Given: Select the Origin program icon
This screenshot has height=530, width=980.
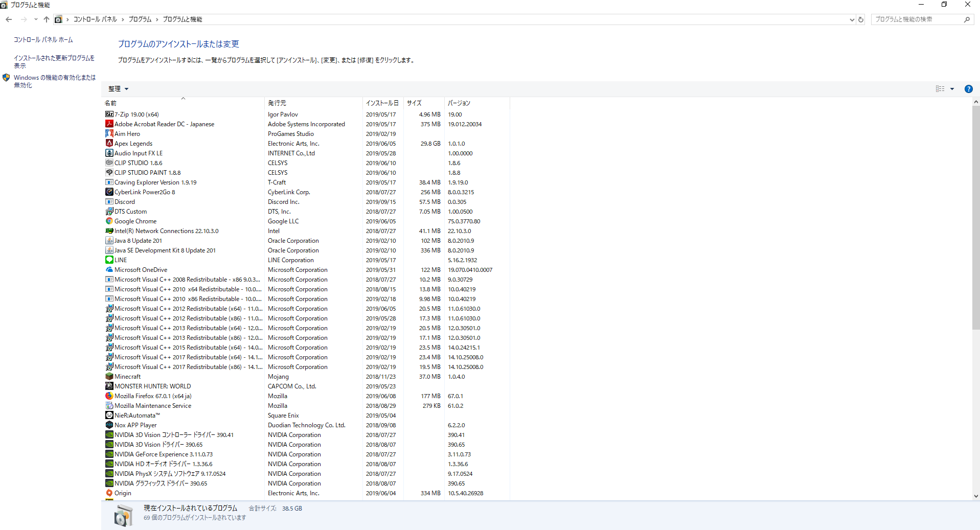Looking at the screenshot, I should [109, 493].
